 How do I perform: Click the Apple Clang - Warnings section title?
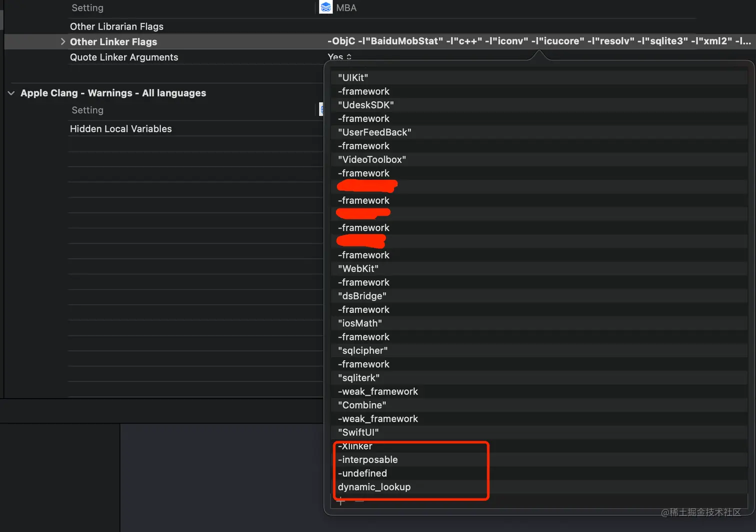pos(113,93)
